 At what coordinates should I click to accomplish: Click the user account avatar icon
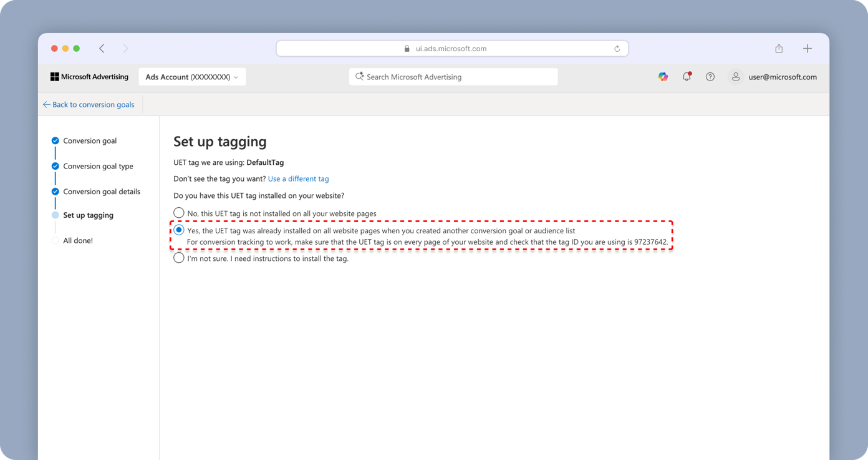click(x=736, y=77)
